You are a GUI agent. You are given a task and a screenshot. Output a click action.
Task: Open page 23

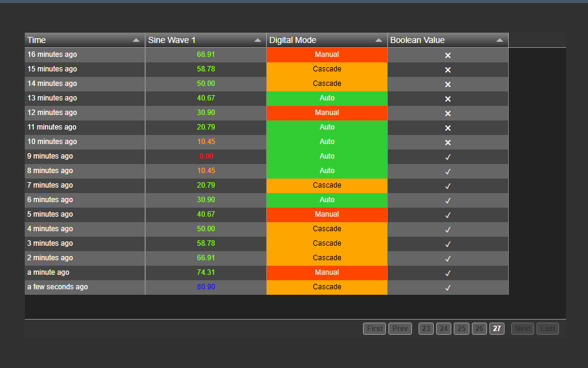(x=426, y=329)
